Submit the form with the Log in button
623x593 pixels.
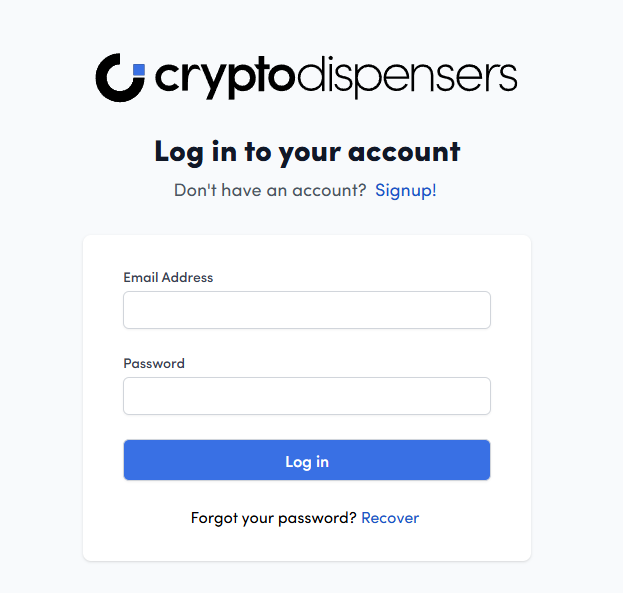pos(307,460)
